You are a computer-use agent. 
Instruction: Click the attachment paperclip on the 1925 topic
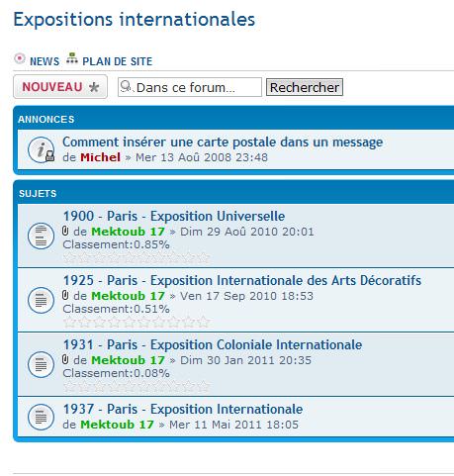(x=65, y=295)
